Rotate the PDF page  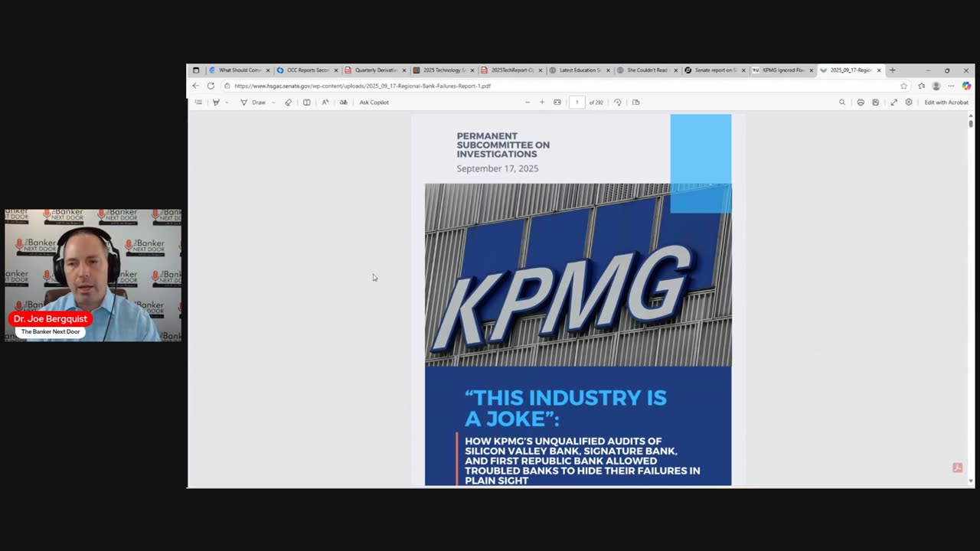(x=618, y=102)
